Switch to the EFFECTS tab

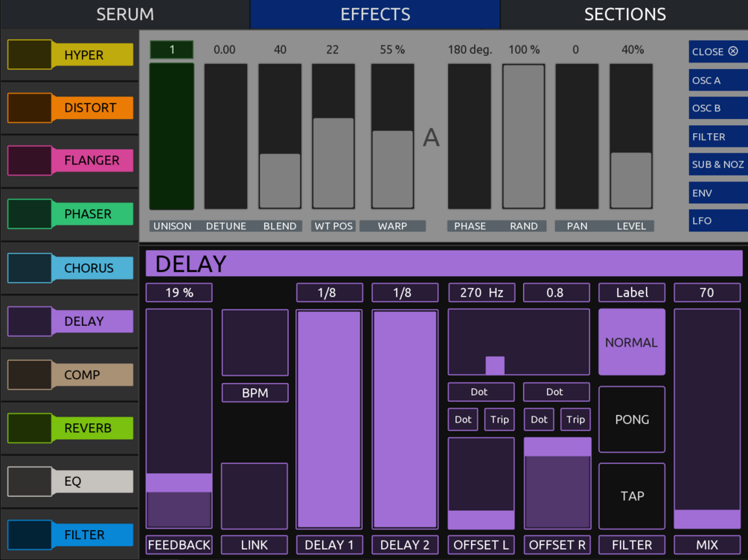375,14
